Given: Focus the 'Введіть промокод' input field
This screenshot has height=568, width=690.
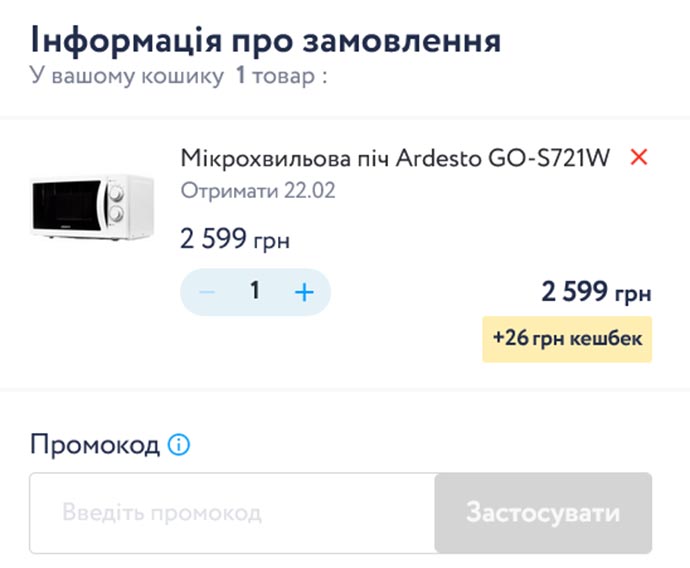Looking at the screenshot, I should click(232, 513).
